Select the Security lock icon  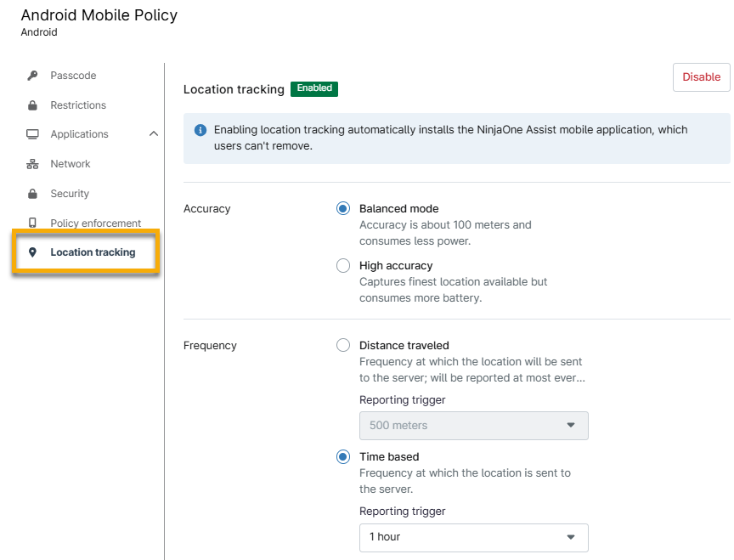31,193
